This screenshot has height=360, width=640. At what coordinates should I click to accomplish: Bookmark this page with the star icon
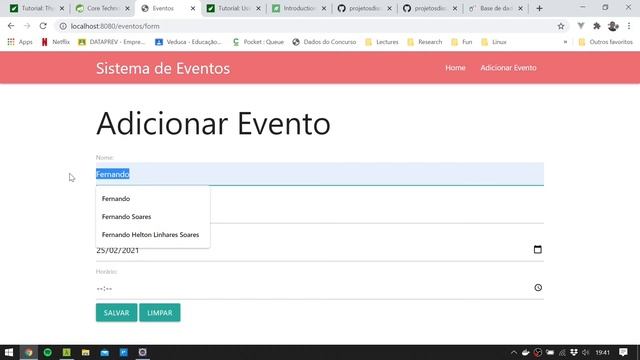[x=561, y=26]
